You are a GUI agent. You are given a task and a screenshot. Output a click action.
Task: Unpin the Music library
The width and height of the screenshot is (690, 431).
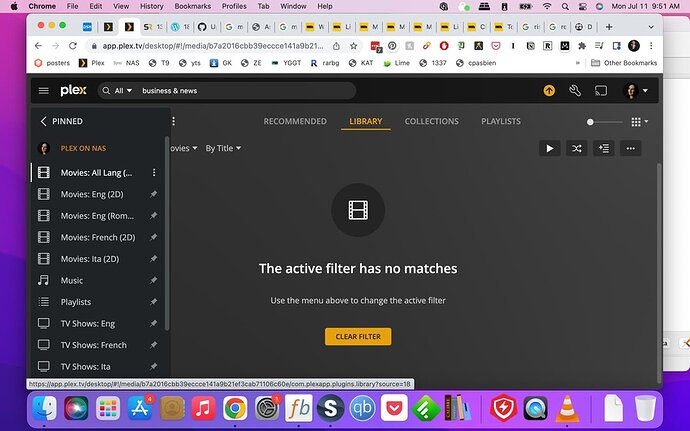[153, 280]
